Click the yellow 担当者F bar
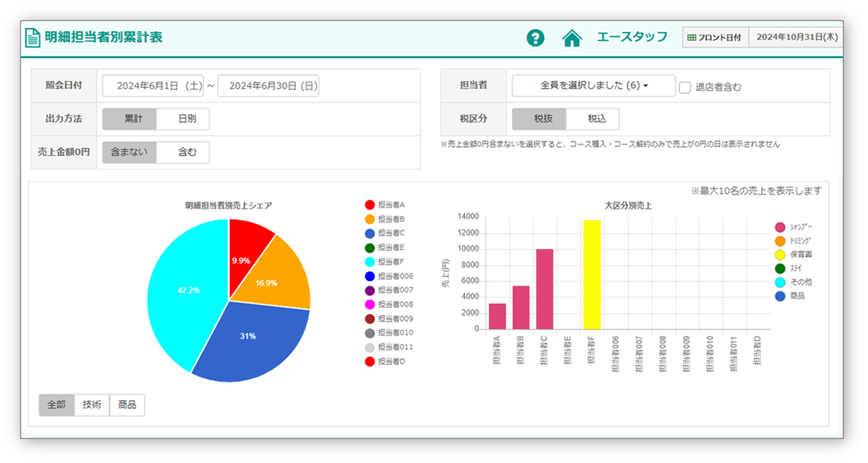The image size is (868, 463). click(592, 275)
